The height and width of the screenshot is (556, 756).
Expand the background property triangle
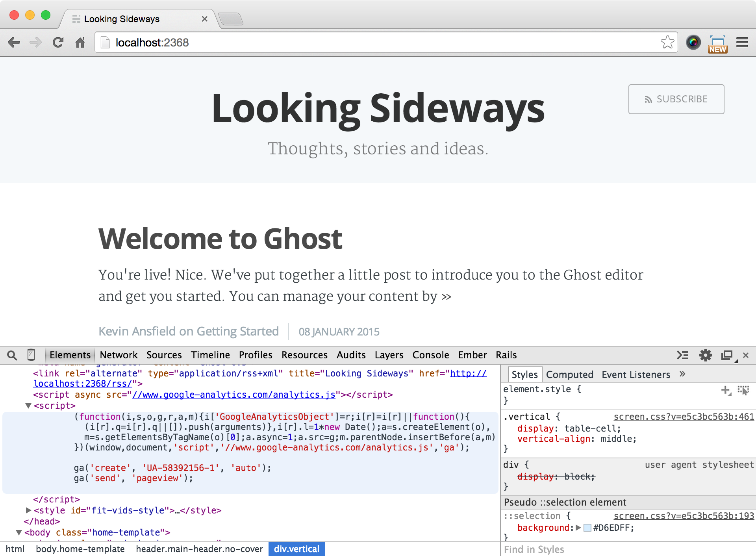578,528
